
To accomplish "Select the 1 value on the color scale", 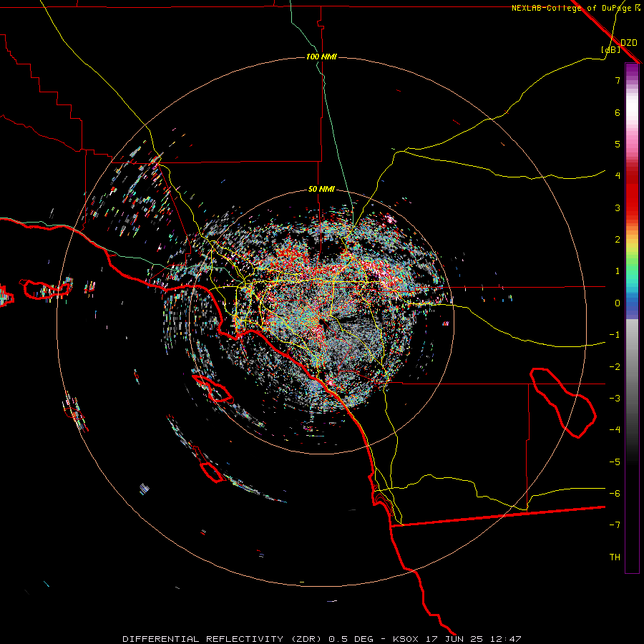I will click(618, 271).
